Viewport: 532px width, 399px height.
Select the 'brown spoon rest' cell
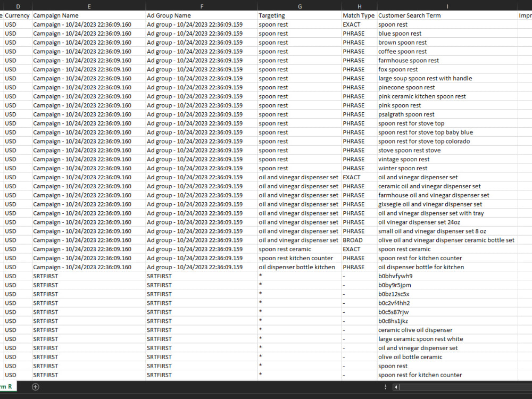(447, 43)
